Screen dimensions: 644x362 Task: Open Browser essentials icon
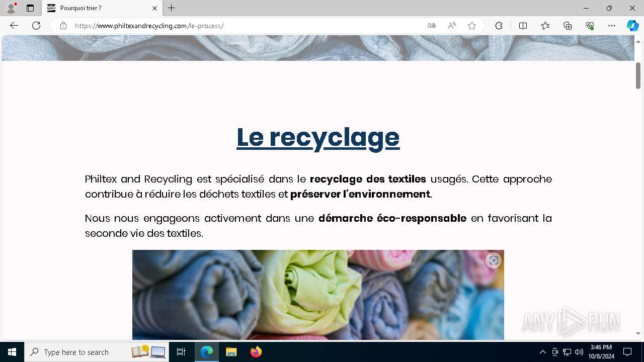click(x=590, y=26)
